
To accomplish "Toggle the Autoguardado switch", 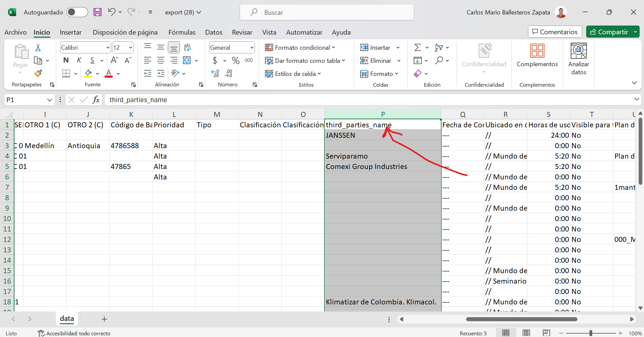I will (x=77, y=12).
